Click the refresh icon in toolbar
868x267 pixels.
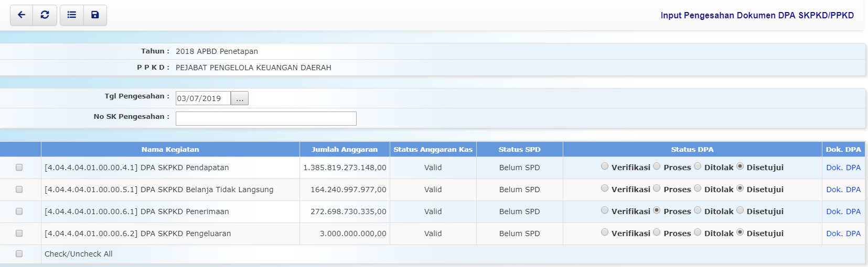(x=45, y=15)
